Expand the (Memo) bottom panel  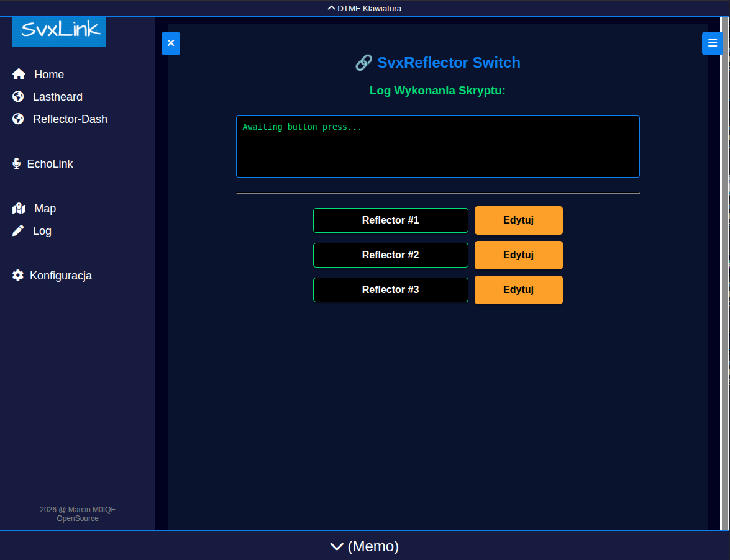365,546
